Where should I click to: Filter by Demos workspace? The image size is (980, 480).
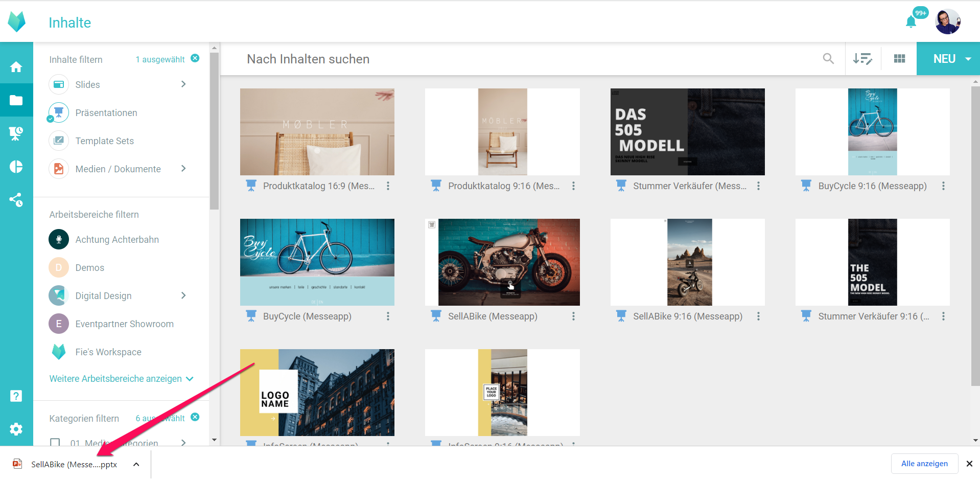tap(77, 268)
